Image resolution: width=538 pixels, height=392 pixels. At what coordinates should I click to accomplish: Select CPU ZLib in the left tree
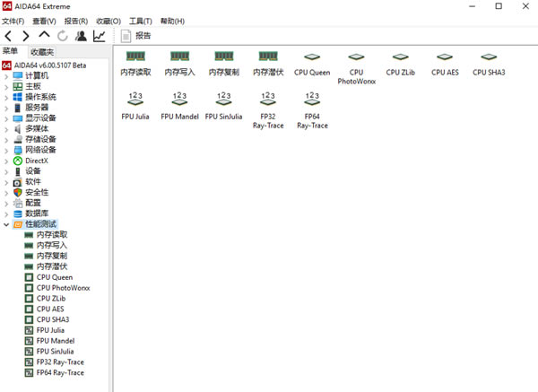coord(53,298)
